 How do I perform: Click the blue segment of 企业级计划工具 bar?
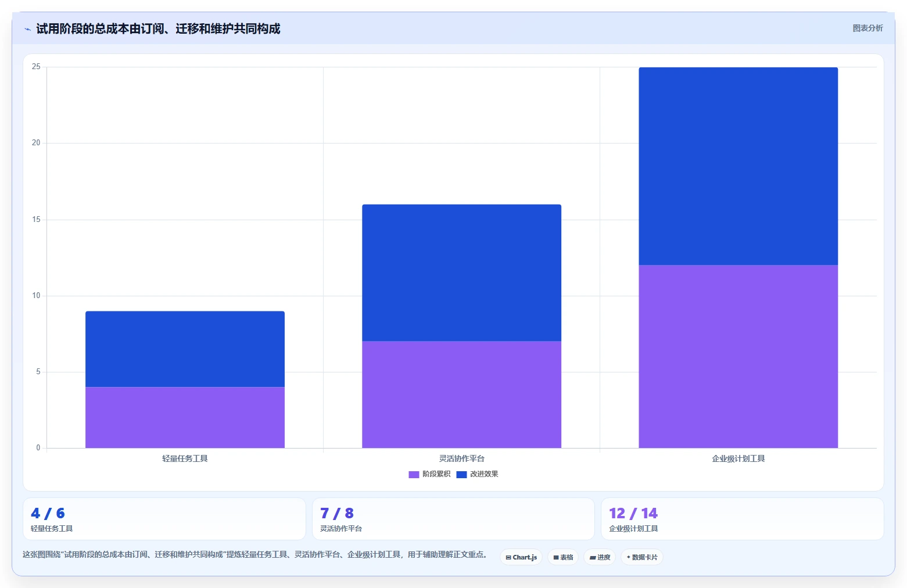(x=738, y=166)
